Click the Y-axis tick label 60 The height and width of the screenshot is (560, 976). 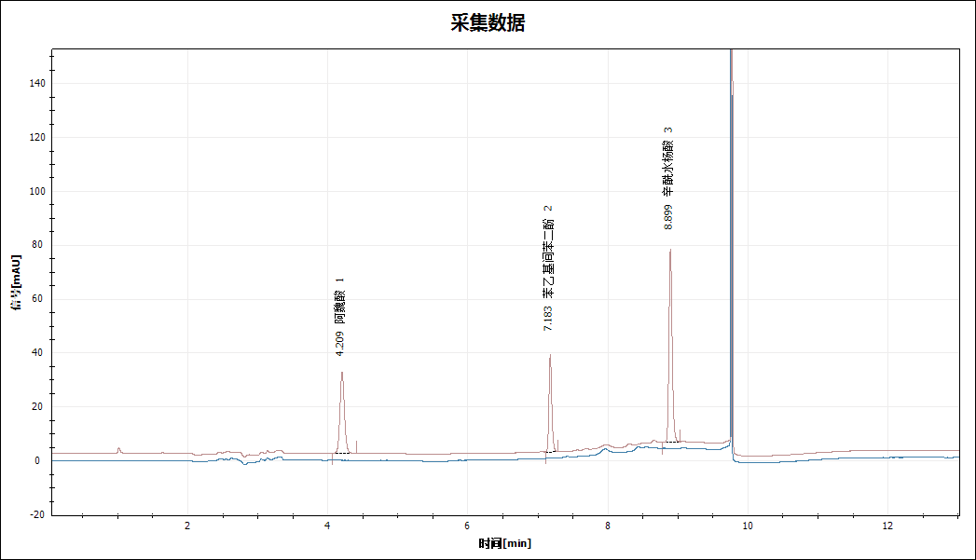[39, 299]
